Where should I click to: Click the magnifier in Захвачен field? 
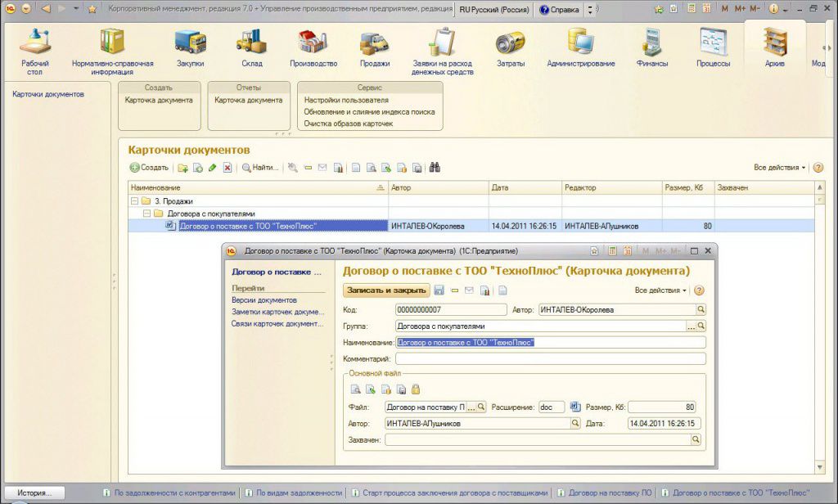click(x=696, y=439)
